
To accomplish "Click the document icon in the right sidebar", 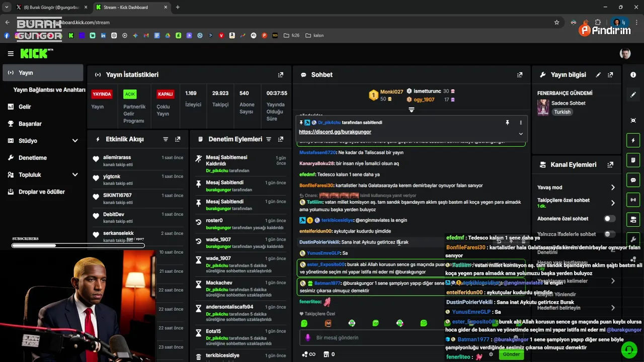I will [x=633, y=160].
